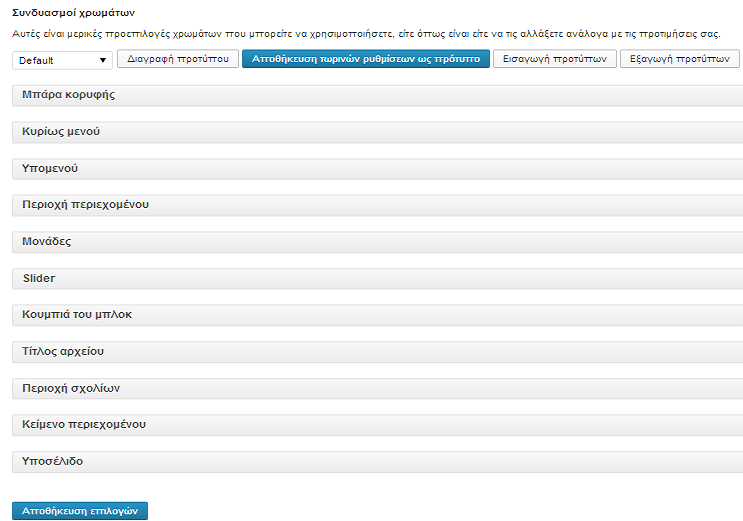
Task: Click the Αποθήκευση επιλογών save button
Action: [80, 511]
